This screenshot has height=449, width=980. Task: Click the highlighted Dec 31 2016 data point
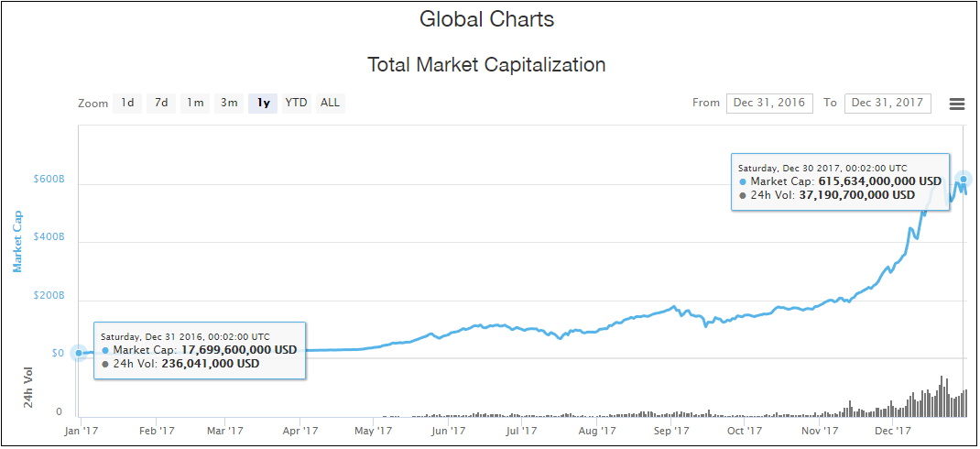(x=79, y=353)
